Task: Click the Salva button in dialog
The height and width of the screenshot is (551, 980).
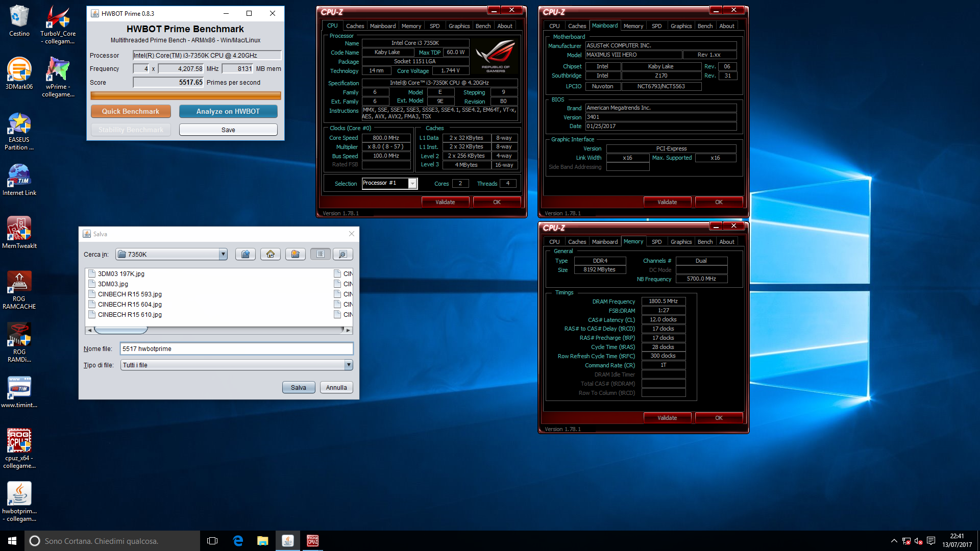Action: pyautogui.click(x=299, y=387)
